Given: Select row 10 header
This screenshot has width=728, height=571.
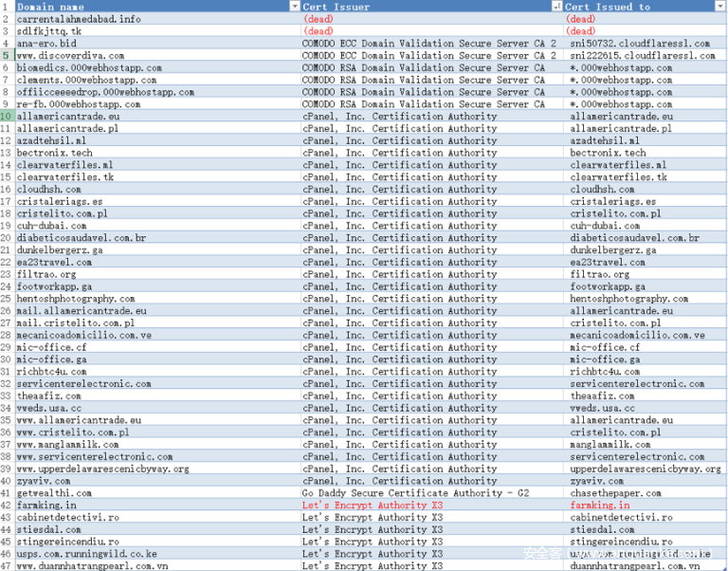Looking at the screenshot, I should pos(7,117).
